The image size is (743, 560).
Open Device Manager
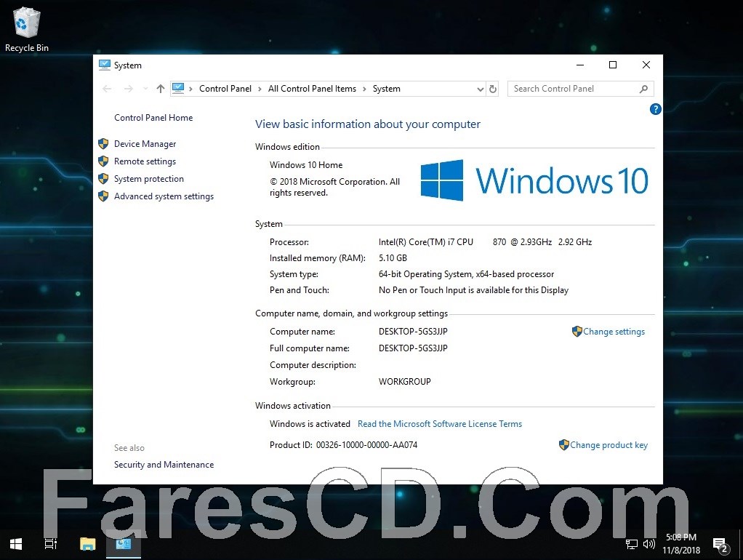click(145, 144)
